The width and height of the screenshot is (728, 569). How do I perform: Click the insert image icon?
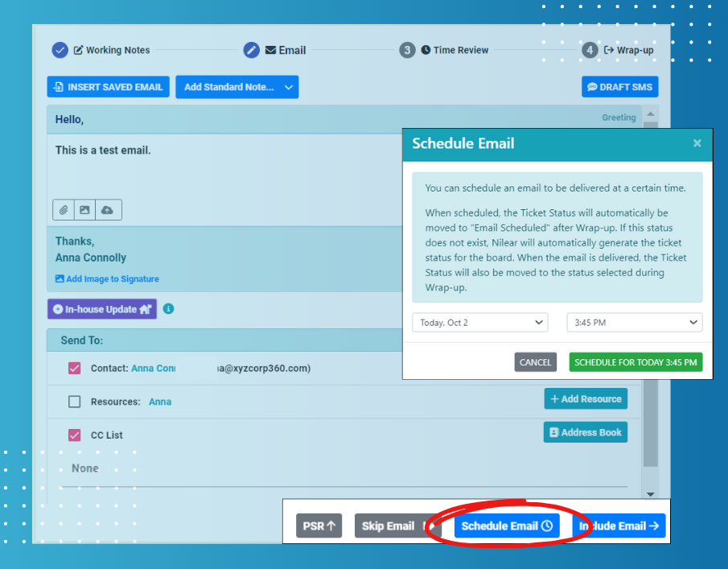[84, 210]
